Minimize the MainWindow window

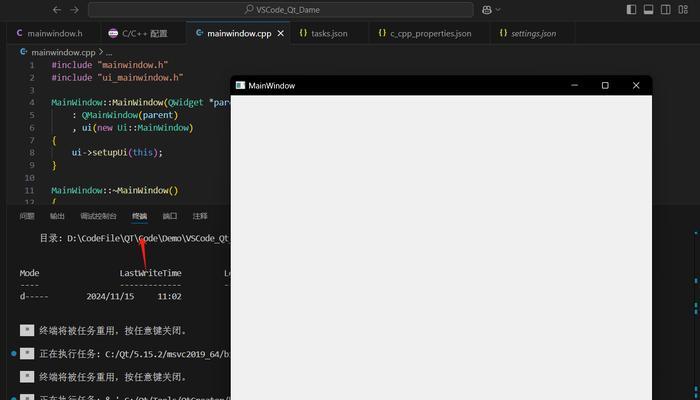click(x=575, y=85)
